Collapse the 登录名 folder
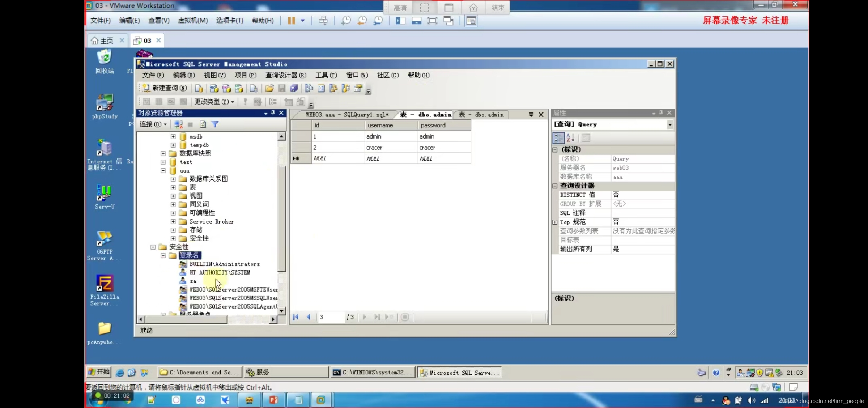Screen dimensions: 868x408 coord(163,255)
